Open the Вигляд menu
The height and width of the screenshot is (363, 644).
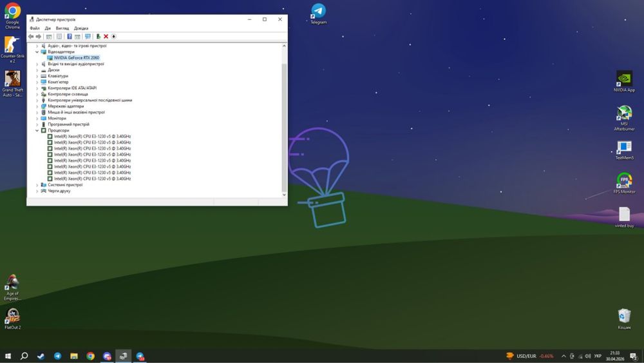pyautogui.click(x=62, y=28)
